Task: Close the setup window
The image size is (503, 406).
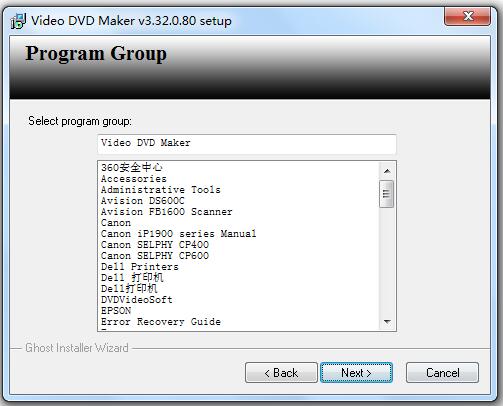Action: click(467, 16)
